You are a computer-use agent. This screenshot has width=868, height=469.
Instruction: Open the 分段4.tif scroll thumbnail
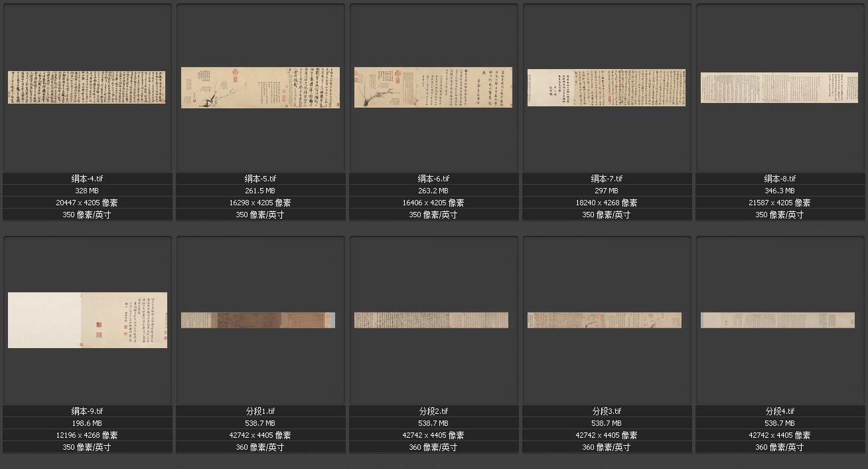[x=778, y=320]
